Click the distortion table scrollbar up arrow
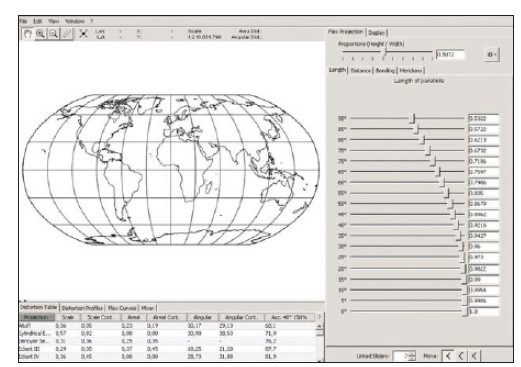This screenshot has width=521, height=367. coord(319,326)
